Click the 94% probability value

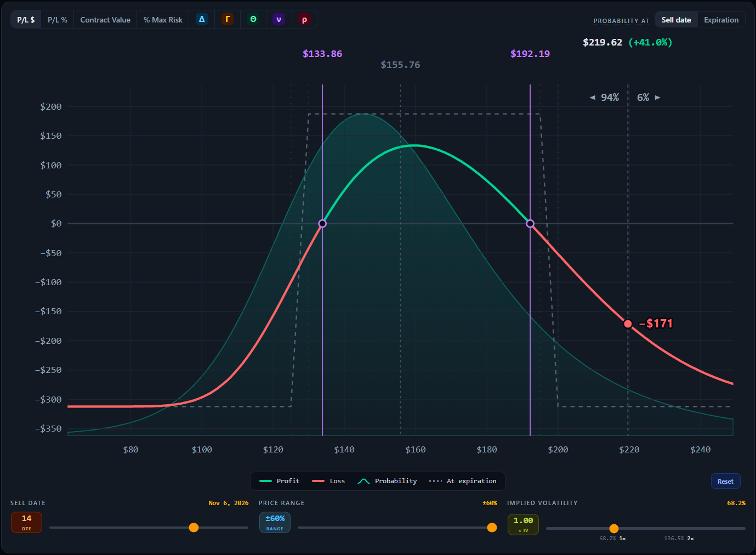coord(610,98)
